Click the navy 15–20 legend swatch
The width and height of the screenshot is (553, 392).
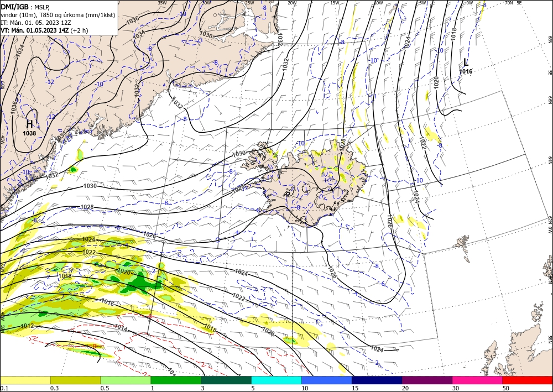coord(377,380)
